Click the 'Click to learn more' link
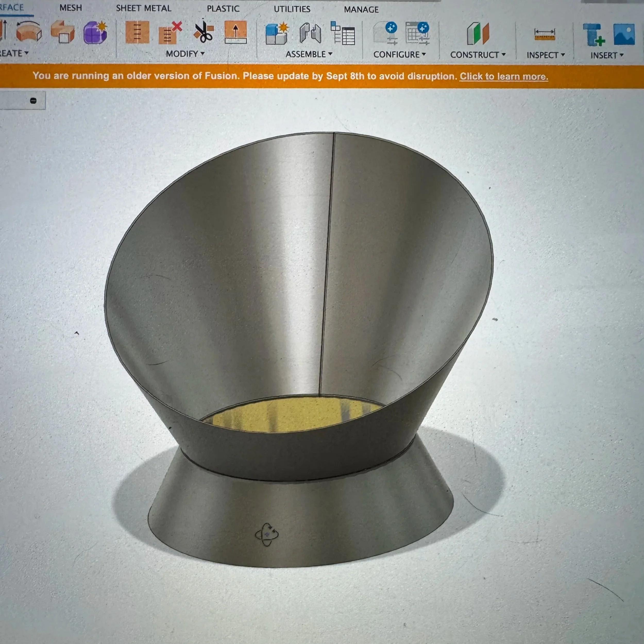644x644 pixels. [x=504, y=76]
